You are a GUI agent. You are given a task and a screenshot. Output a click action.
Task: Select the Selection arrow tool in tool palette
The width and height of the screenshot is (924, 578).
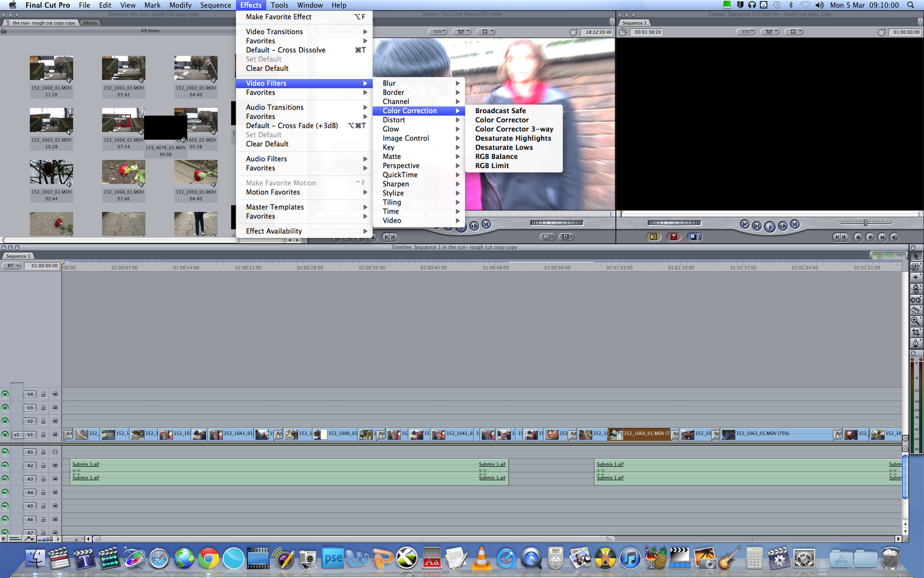[916, 256]
